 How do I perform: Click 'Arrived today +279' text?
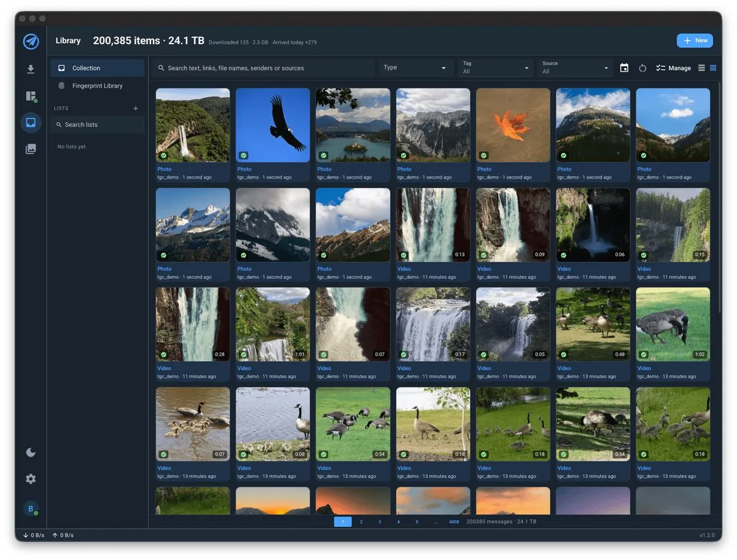295,42
